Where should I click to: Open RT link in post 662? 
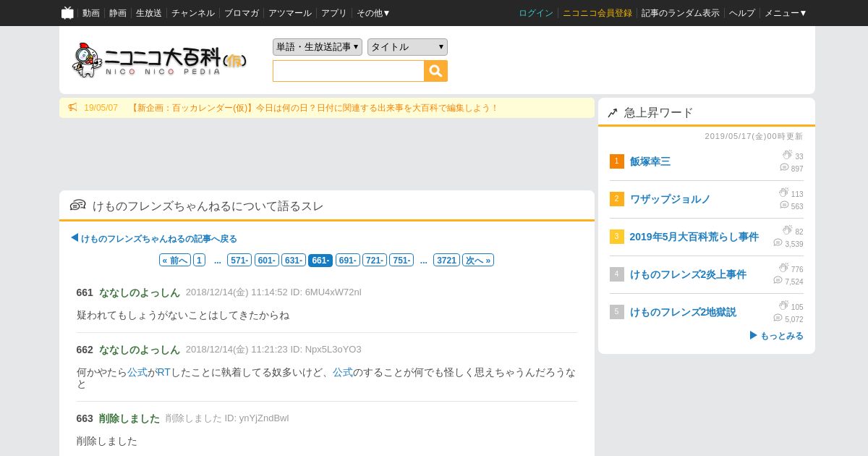coord(163,372)
